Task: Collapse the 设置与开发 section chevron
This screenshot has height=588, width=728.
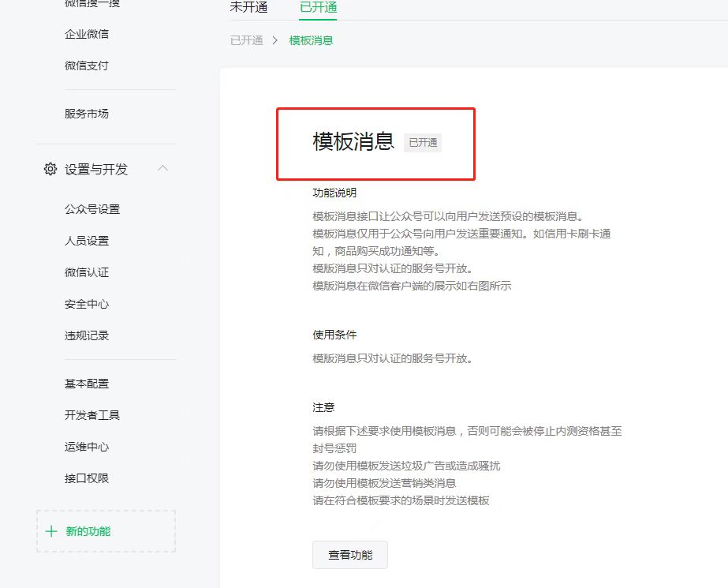Action: (163, 168)
